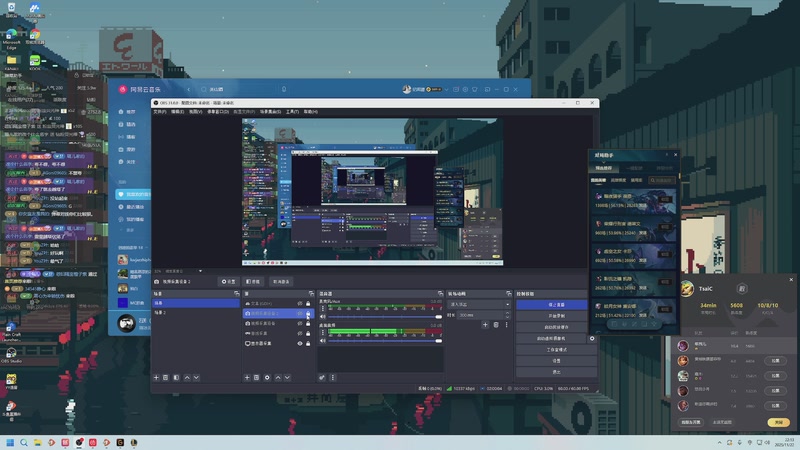Viewport: 800px width, 450px height.
Task: Mute the microphone track speaker icon
Action: click(322, 317)
